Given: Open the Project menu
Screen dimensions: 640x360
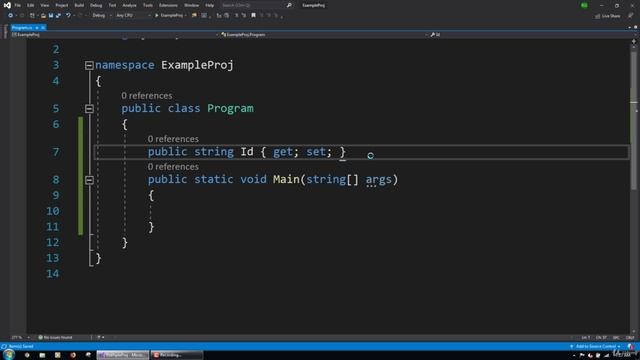Looking at the screenshot, I should point(62,5).
